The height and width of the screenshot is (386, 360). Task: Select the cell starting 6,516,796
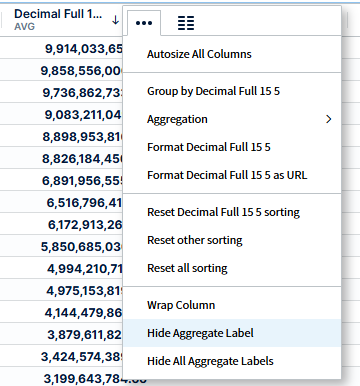click(61, 203)
